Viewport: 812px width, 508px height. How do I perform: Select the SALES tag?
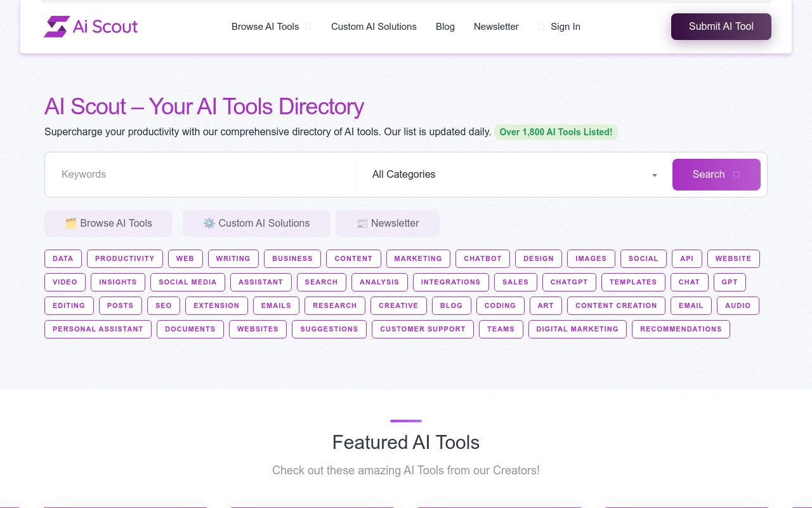[516, 282]
